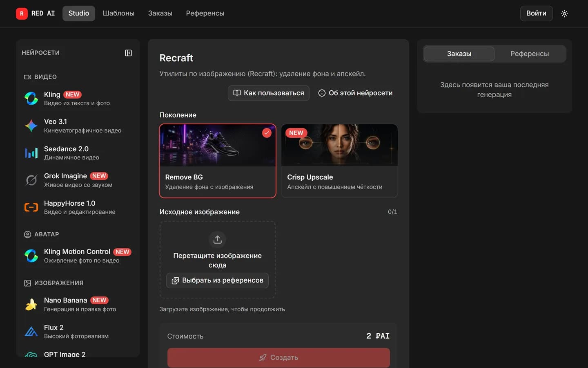The image size is (588, 368).
Task: Toggle the light/dark theme sun icon
Action: (x=564, y=13)
